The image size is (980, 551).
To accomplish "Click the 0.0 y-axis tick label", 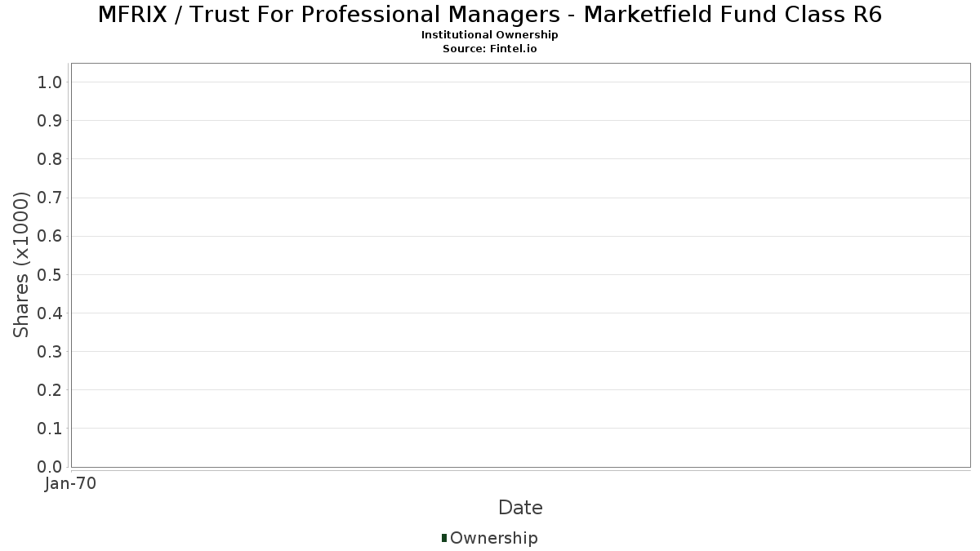I will 50,467.
